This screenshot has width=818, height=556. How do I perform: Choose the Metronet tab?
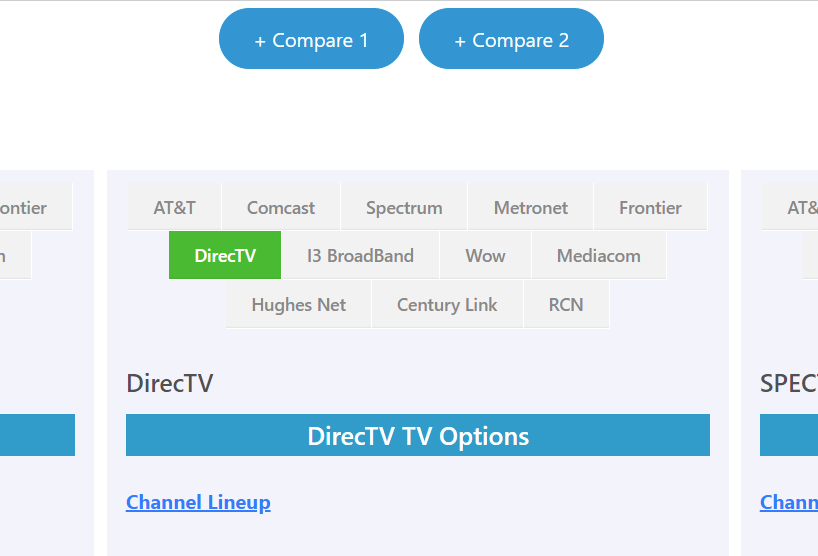pyautogui.click(x=531, y=207)
